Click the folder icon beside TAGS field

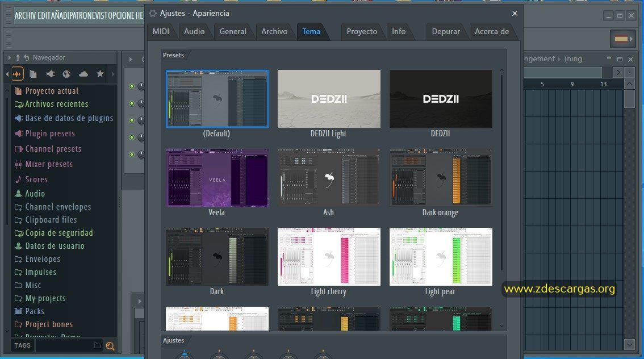97,345
